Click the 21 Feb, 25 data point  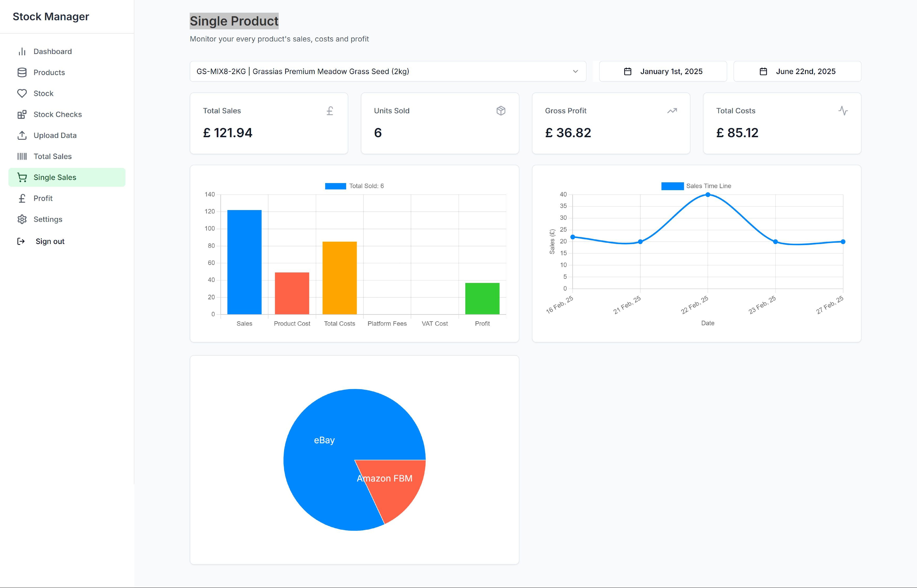coord(640,242)
